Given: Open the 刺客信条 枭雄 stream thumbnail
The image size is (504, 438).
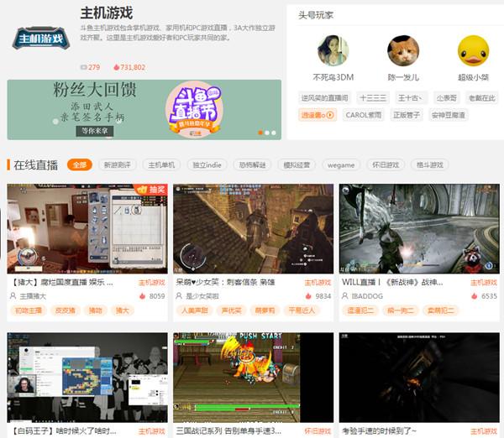Looking at the screenshot, I should point(253,228).
